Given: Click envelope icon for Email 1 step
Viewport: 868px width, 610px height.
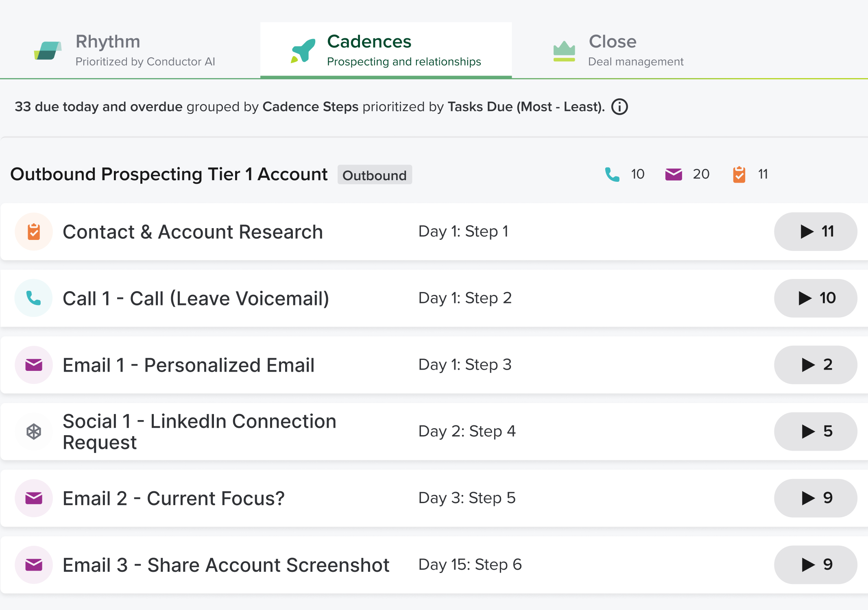Looking at the screenshot, I should 34,365.
